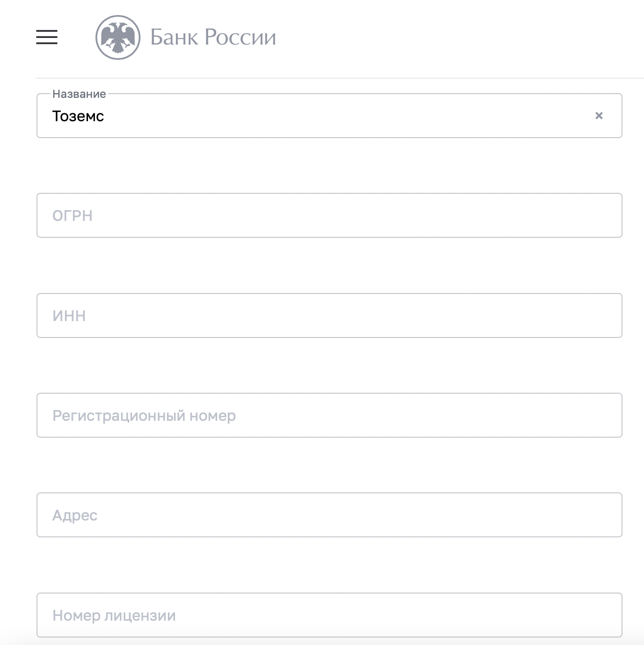
Task: Select the ИНН input field
Action: tap(329, 315)
